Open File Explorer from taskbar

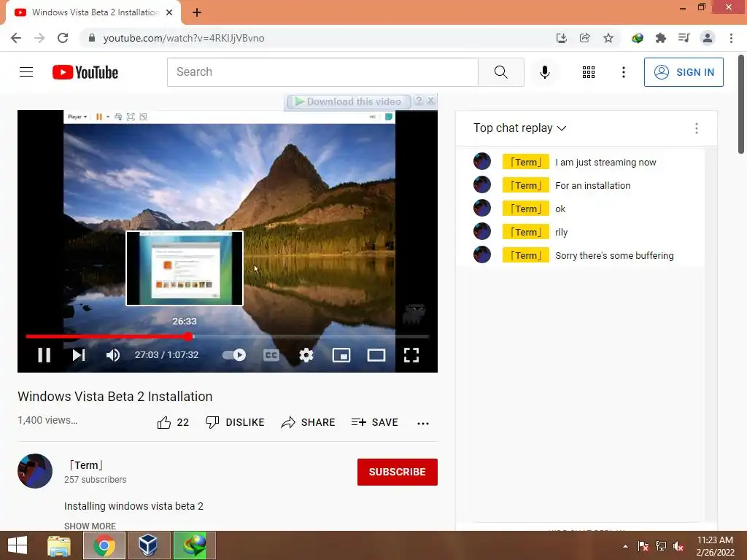(x=59, y=545)
